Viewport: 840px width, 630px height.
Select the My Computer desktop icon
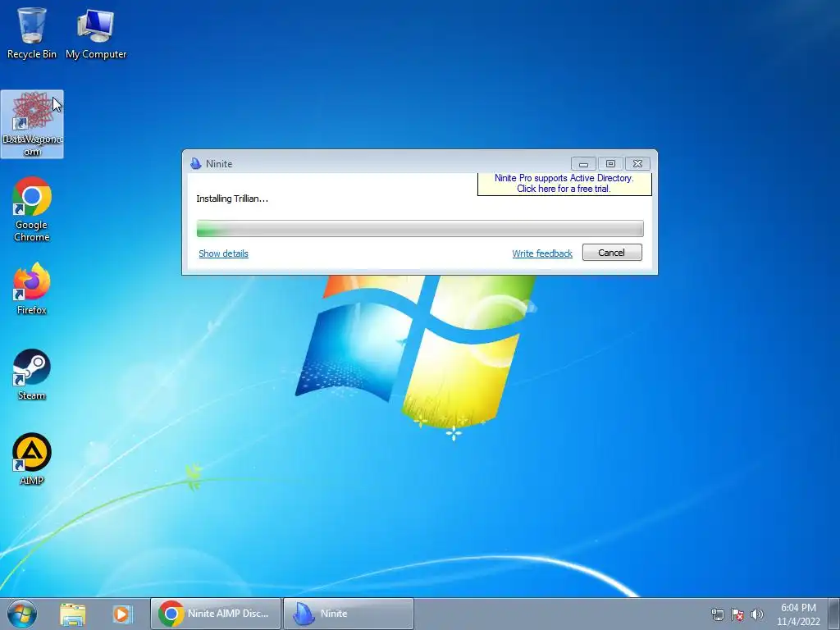tap(96, 33)
